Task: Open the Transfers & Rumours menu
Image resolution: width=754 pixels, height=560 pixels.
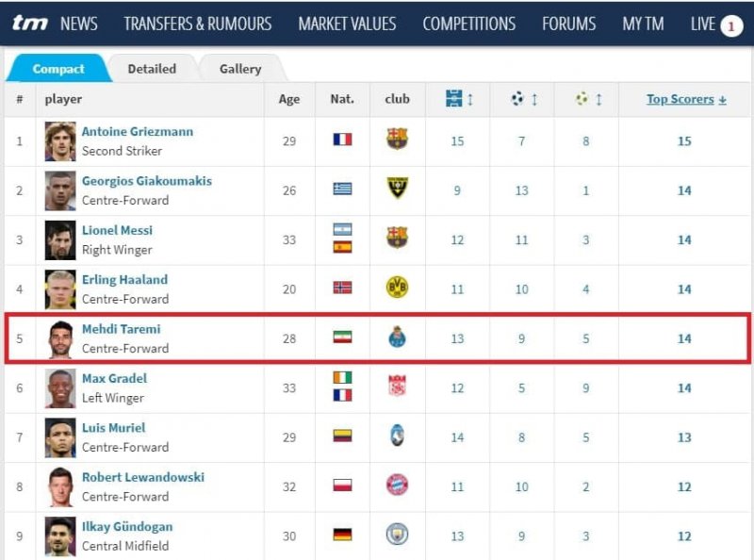Action: 197,24
